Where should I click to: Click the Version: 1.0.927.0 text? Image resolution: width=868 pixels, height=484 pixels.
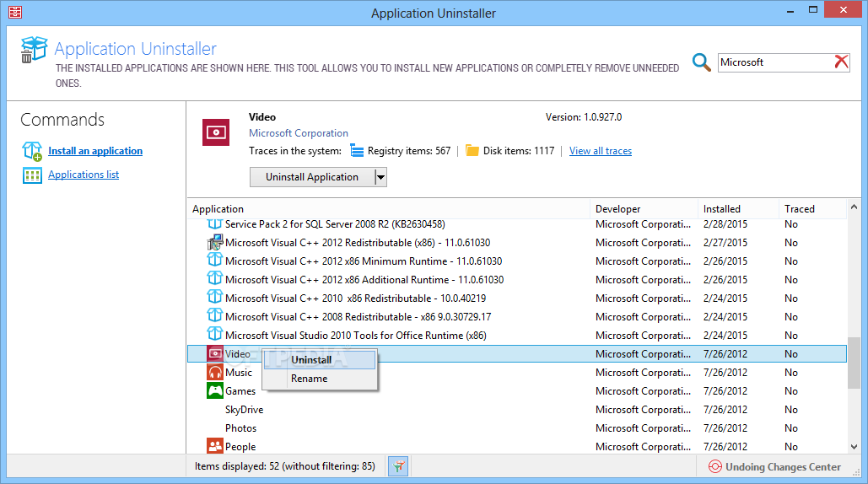click(584, 117)
